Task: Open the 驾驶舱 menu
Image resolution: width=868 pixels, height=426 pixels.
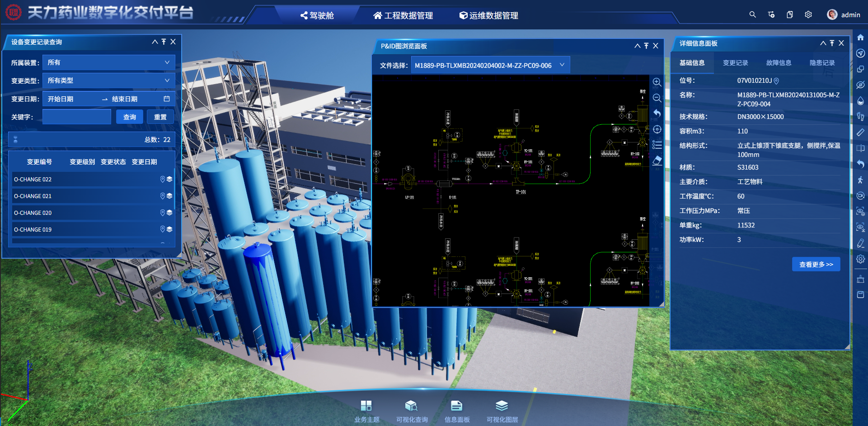Action: click(x=317, y=15)
